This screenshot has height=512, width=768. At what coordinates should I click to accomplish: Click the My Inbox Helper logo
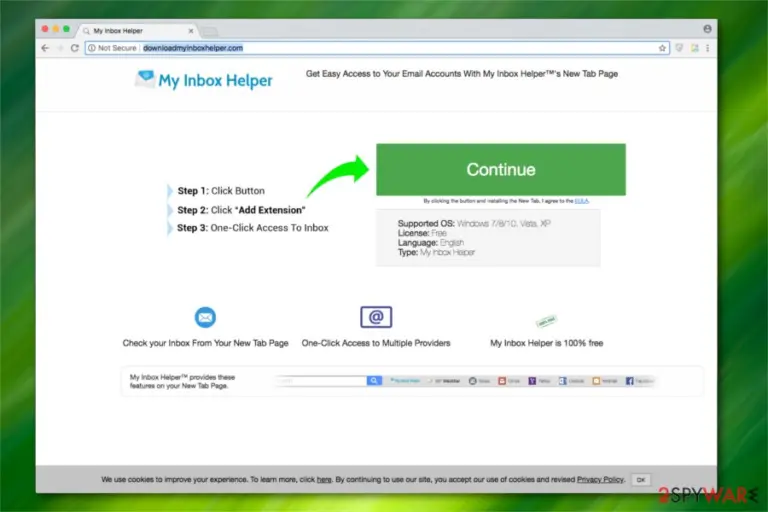point(204,80)
